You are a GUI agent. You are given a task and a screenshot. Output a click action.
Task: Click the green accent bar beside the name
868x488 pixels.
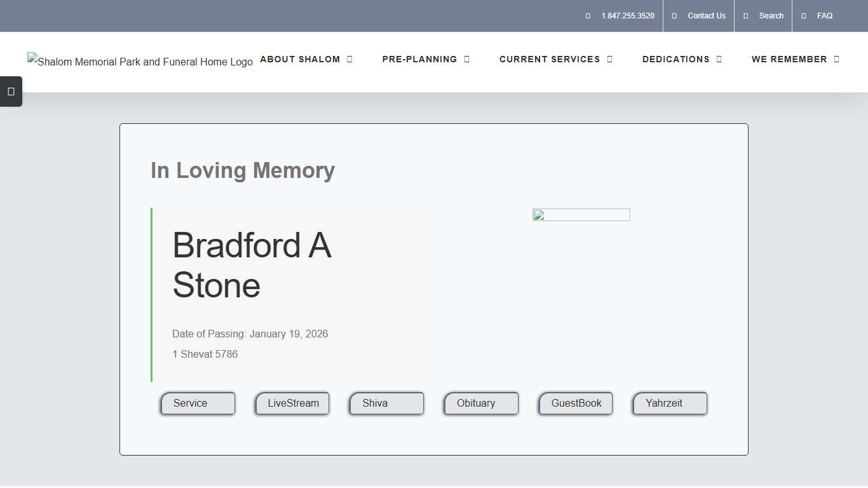152,294
